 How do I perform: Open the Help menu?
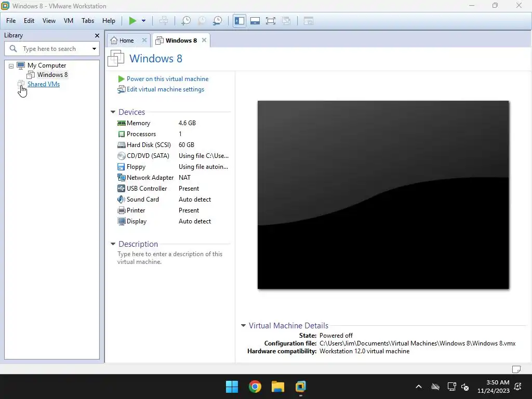pos(109,21)
